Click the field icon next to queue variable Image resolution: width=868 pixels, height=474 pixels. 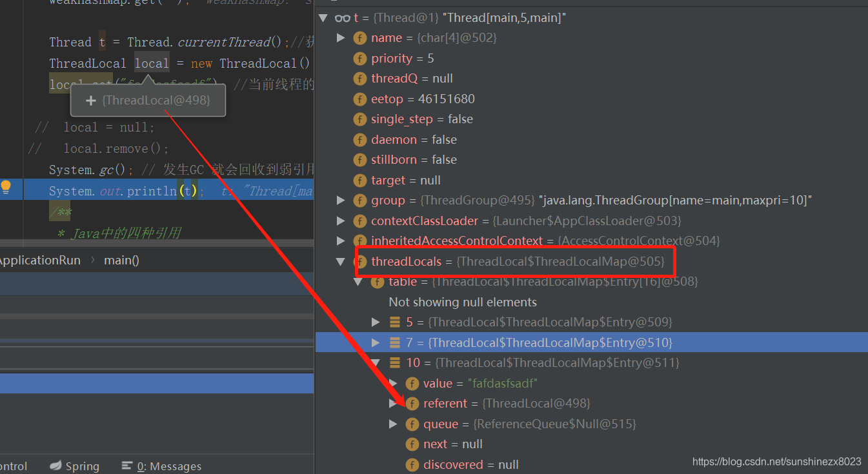pyautogui.click(x=412, y=424)
